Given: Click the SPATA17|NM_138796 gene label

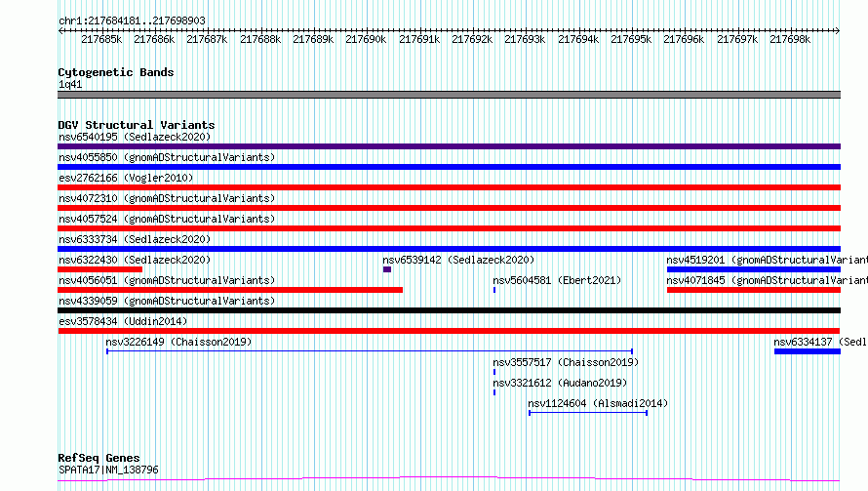Looking at the screenshot, I should pos(108,470).
